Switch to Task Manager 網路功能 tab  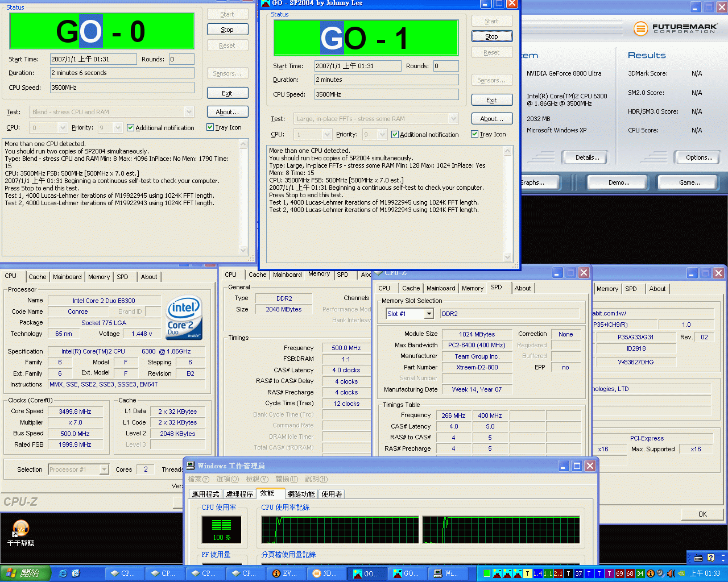pyautogui.click(x=301, y=494)
